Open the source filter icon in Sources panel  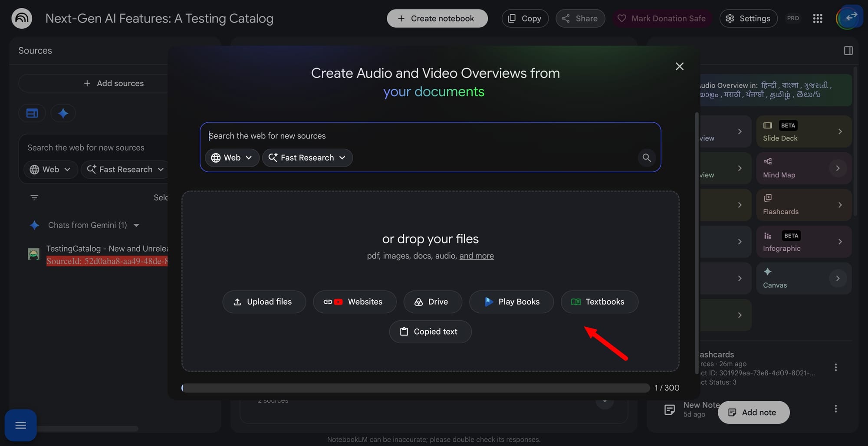click(x=34, y=198)
